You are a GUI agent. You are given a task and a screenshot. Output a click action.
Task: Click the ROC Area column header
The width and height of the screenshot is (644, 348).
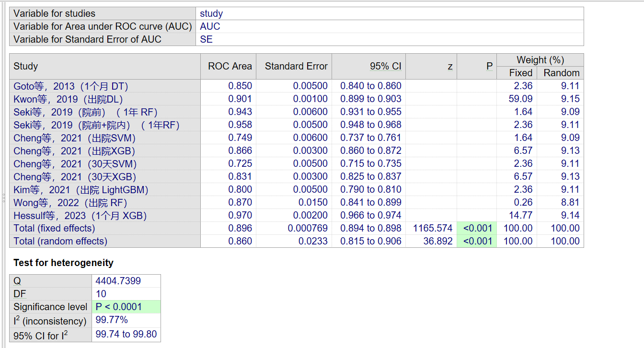coord(230,66)
